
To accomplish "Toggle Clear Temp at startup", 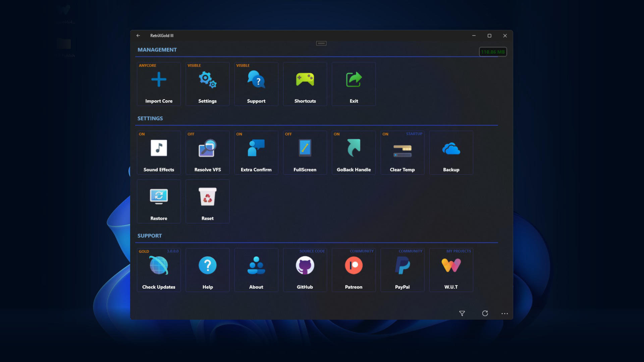I will click(402, 153).
